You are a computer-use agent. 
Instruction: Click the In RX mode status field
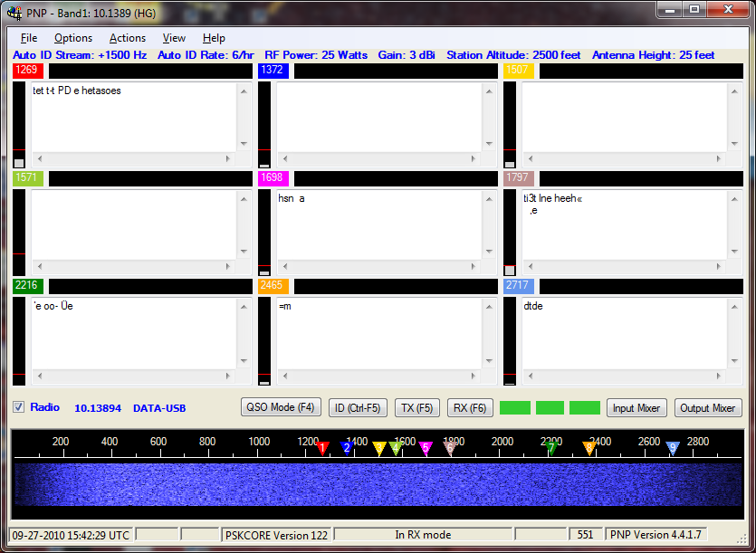click(423, 535)
